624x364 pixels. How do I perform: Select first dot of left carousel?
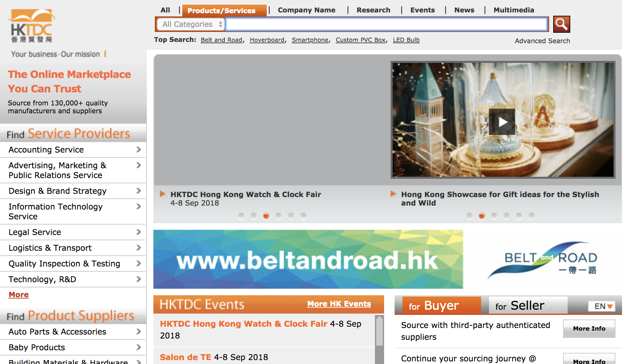241,216
